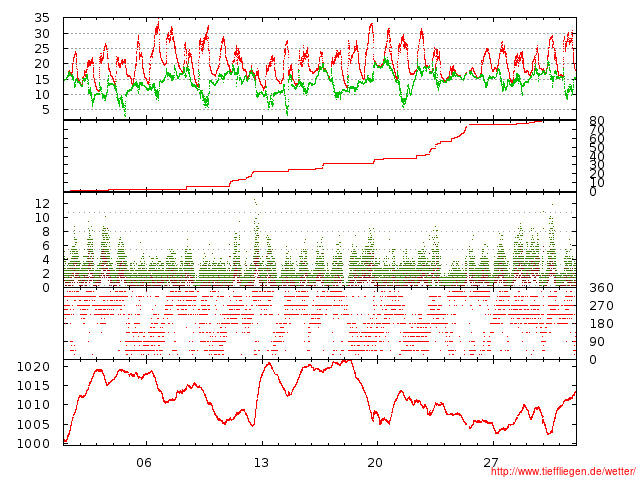Viewport: 640px width, 480px height.
Task: Select pressure axis value 1020
Action: (33, 367)
